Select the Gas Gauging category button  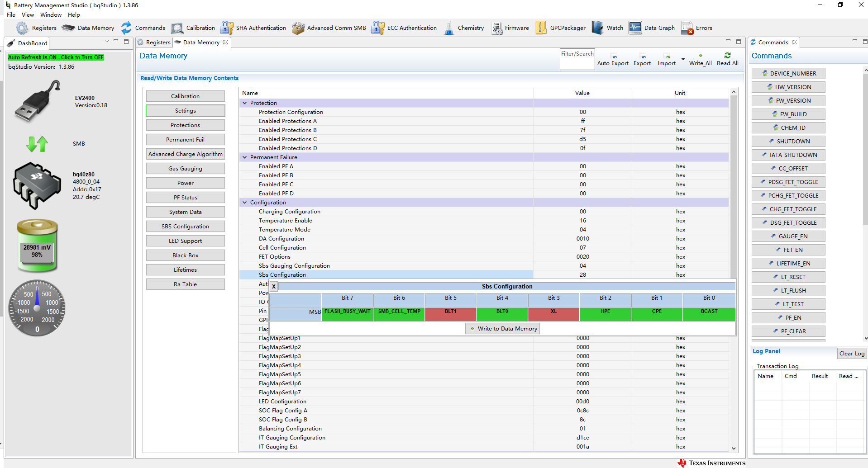[186, 169]
